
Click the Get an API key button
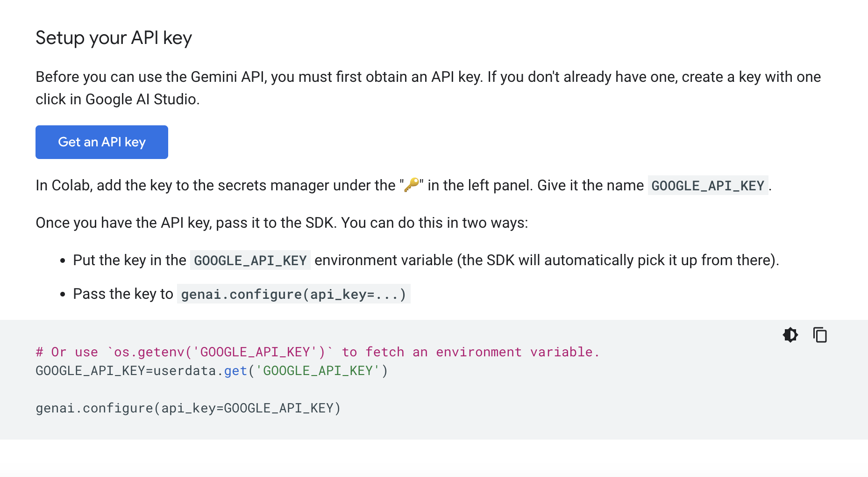101,142
